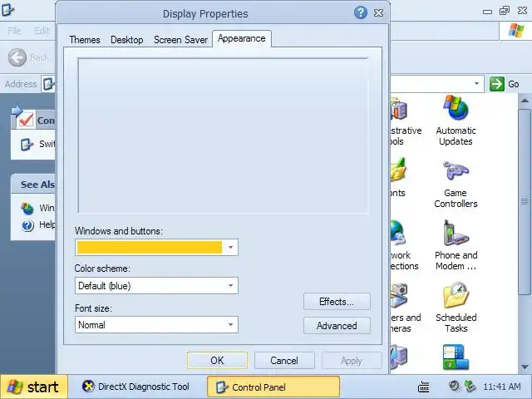Click the Switch view icon in sidebar
Image resolution: width=532 pixels, height=399 pixels.
(27, 144)
